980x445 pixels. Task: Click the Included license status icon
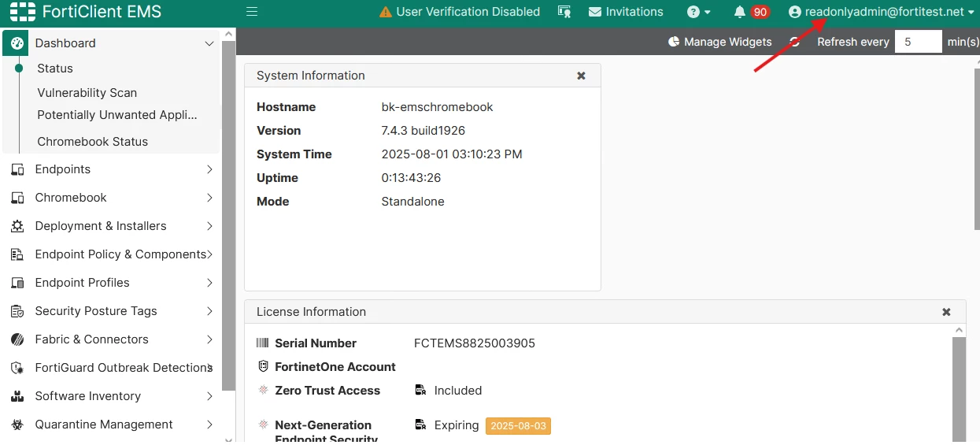(x=420, y=391)
